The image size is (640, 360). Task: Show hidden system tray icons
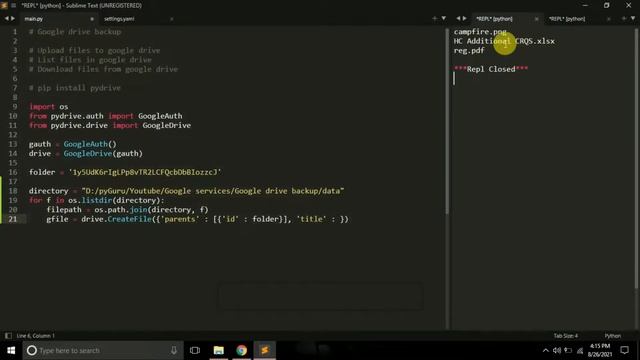click(x=546, y=350)
